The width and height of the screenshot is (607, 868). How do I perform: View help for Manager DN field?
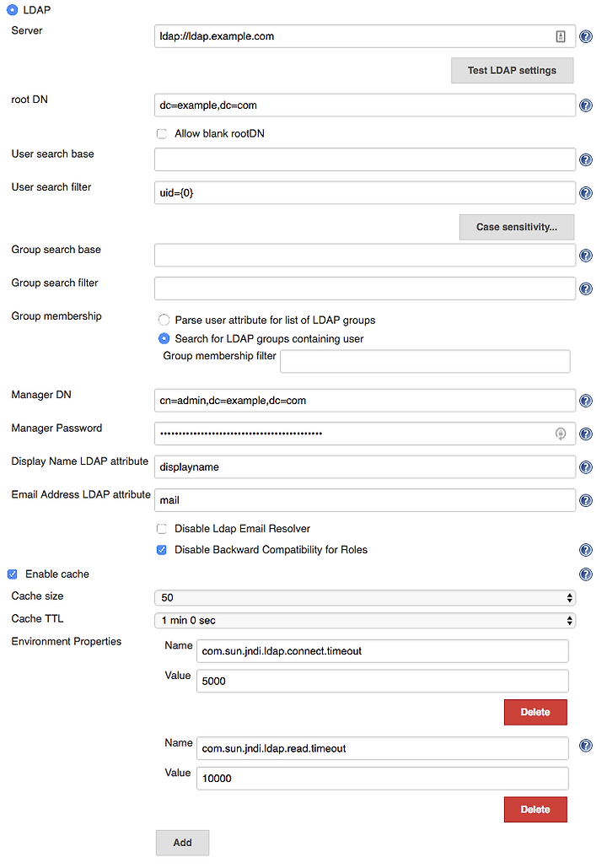coord(585,401)
